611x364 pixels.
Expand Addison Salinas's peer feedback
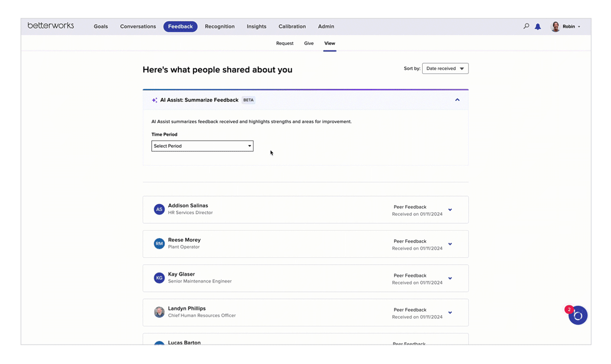coord(450,210)
